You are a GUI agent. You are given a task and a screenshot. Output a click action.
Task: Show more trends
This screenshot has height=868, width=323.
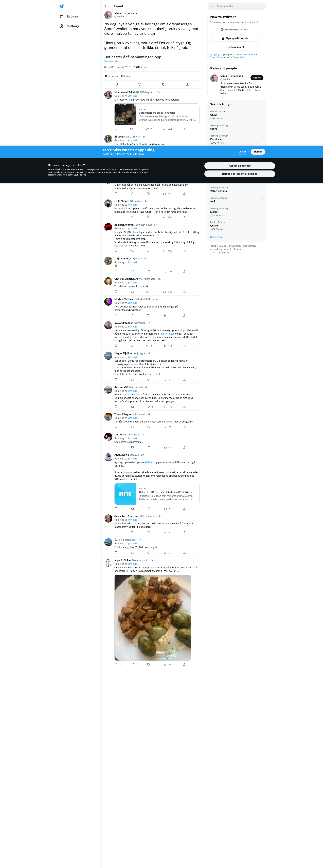(x=216, y=237)
